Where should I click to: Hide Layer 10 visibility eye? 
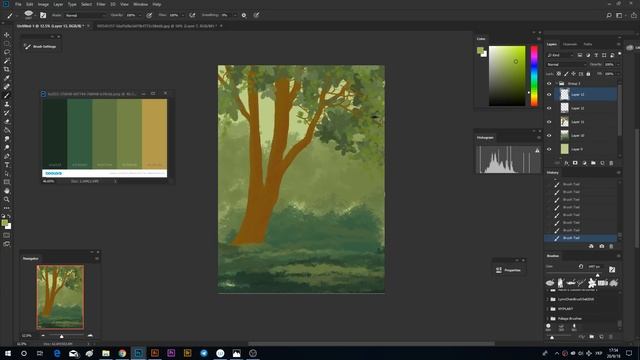(549, 136)
